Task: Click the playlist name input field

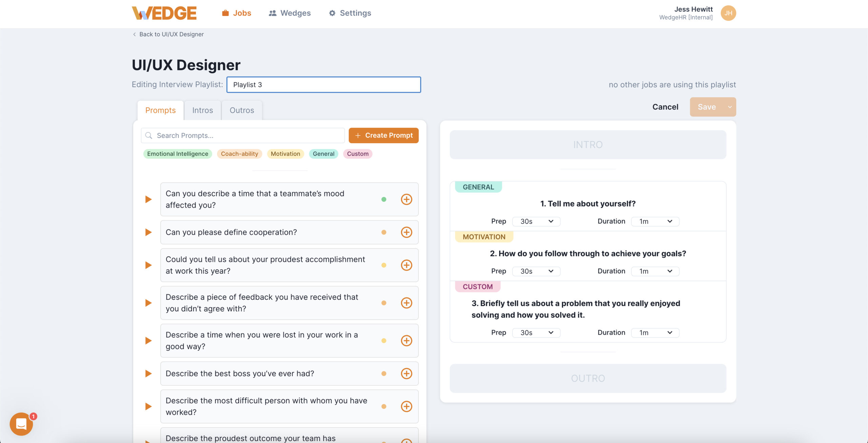Action: click(324, 85)
